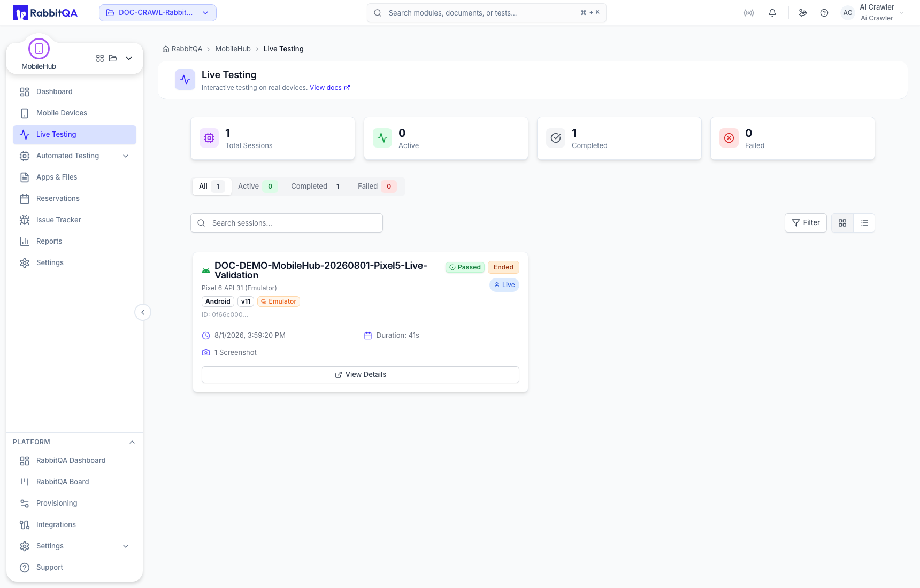Expand Platform Settings chevron
Viewport: 920px width, 588px height.
[126, 546]
